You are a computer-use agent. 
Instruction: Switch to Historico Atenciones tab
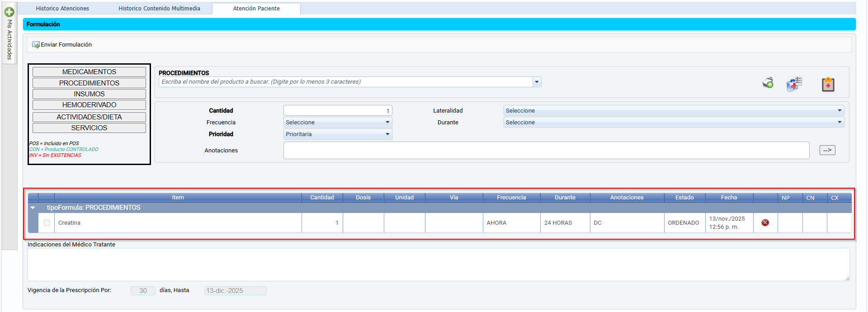(62, 9)
